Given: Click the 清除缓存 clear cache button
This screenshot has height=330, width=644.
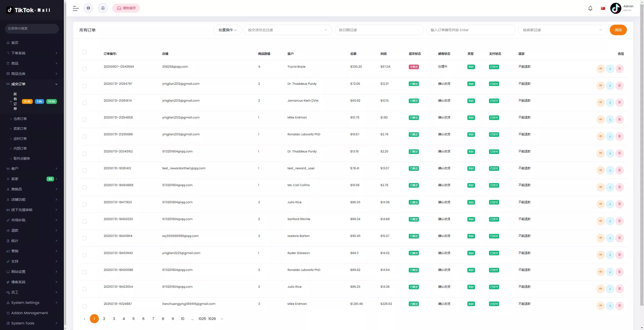Looking at the screenshot, I should tap(126, 8).
